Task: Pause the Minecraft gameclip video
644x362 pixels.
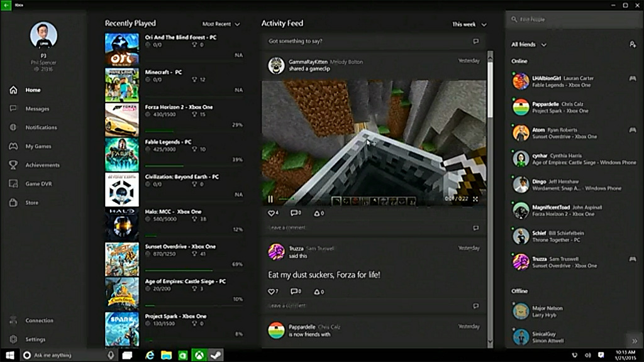Action: [271, 199]
